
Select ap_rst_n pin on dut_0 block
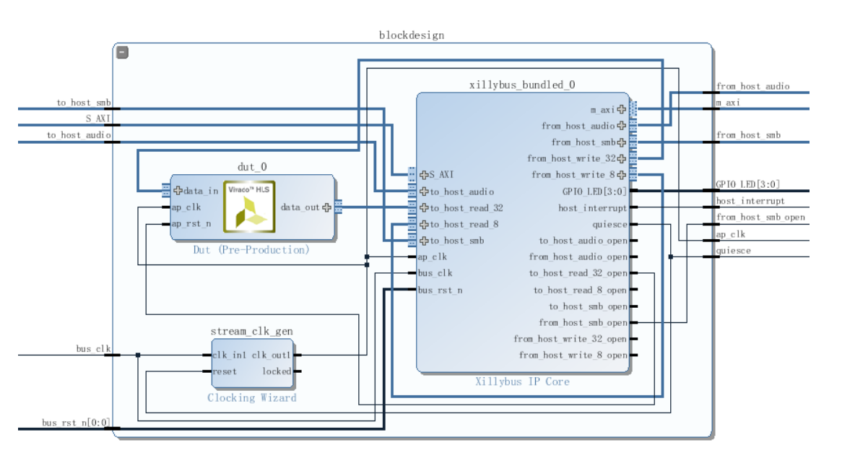point(191,223)
